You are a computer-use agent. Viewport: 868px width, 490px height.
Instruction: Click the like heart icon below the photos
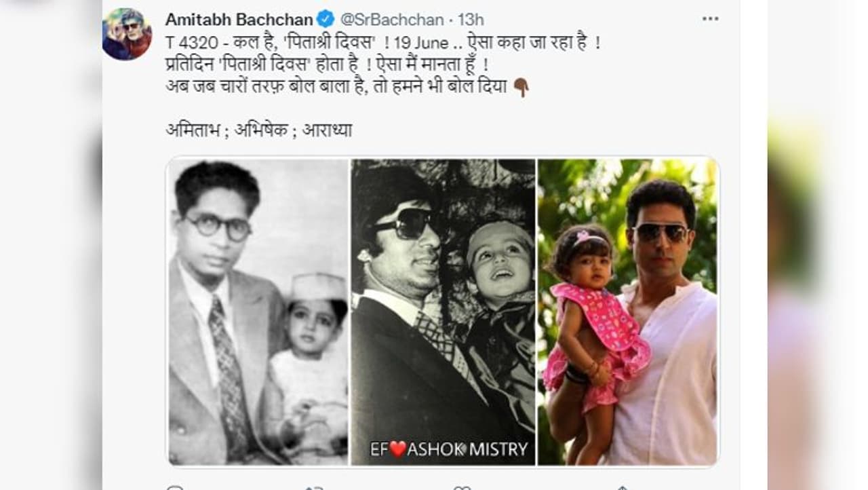coord(462,487)
